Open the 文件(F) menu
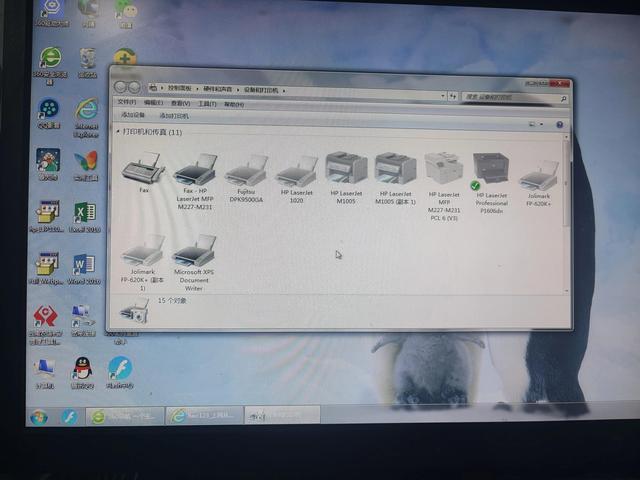640x480 pixels. (127, 102)
